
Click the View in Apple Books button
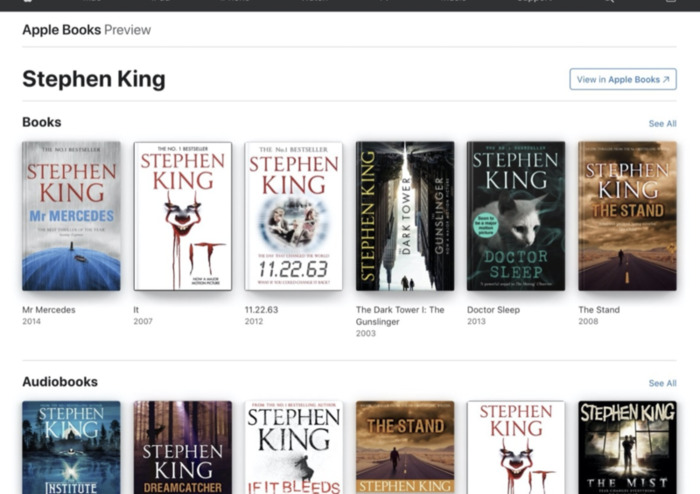(622, 79)
